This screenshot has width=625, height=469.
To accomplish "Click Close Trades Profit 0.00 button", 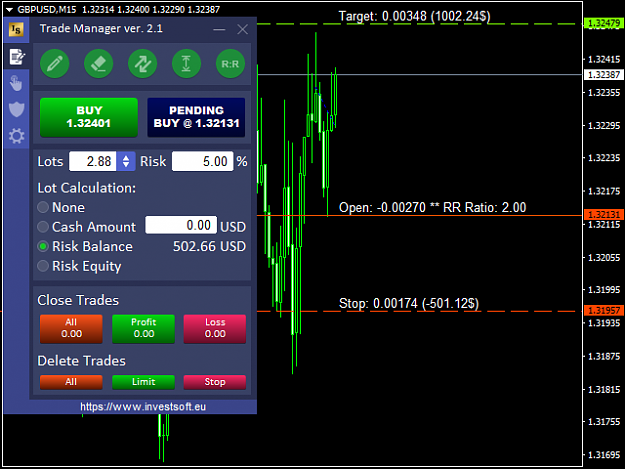I will 143,329.
